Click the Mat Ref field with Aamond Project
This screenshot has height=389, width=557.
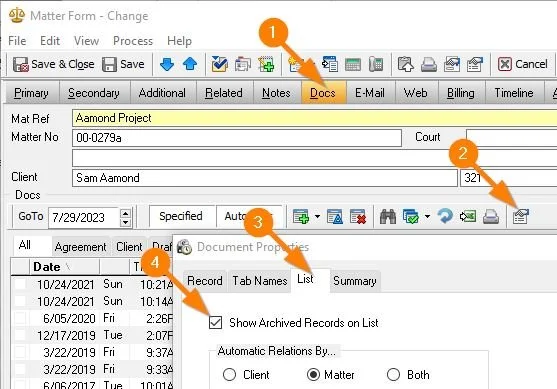click(314, 118)
